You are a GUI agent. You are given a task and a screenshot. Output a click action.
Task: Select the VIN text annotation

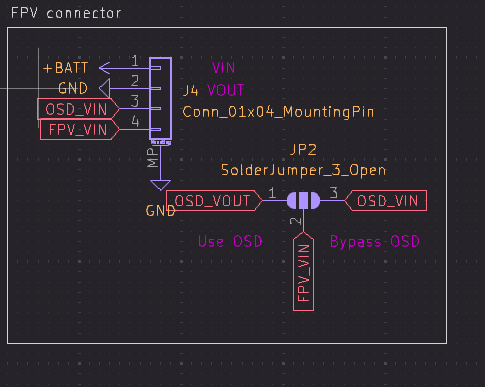pyautogui.click(x=223, y=68)
